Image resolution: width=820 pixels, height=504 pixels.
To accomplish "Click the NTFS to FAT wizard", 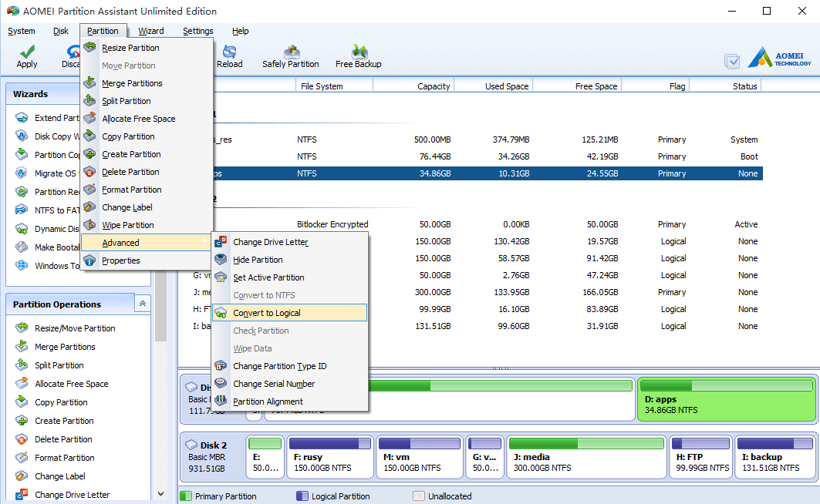I will (47, 210).
